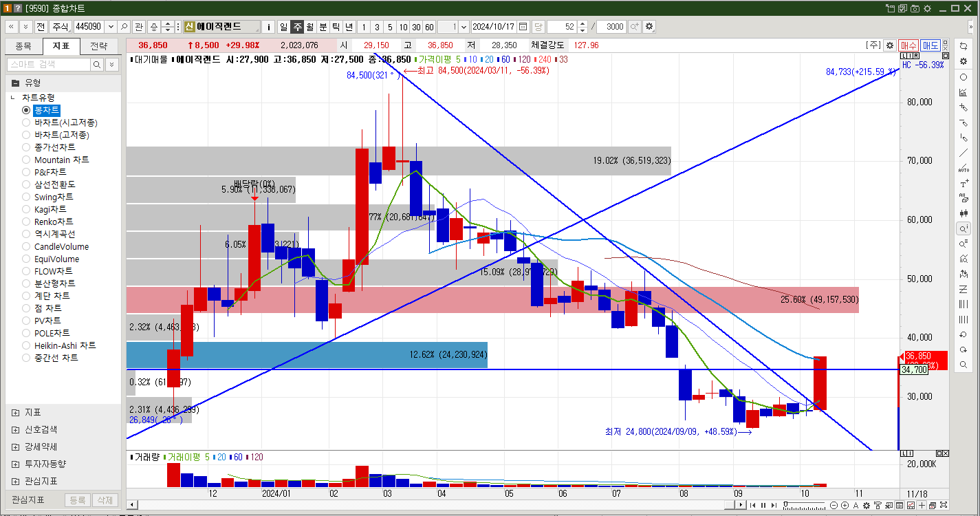The width and height of the screenshot is (980, 516).
Task: Click the camera capture icon in the title bar
Action: (915, 8)
